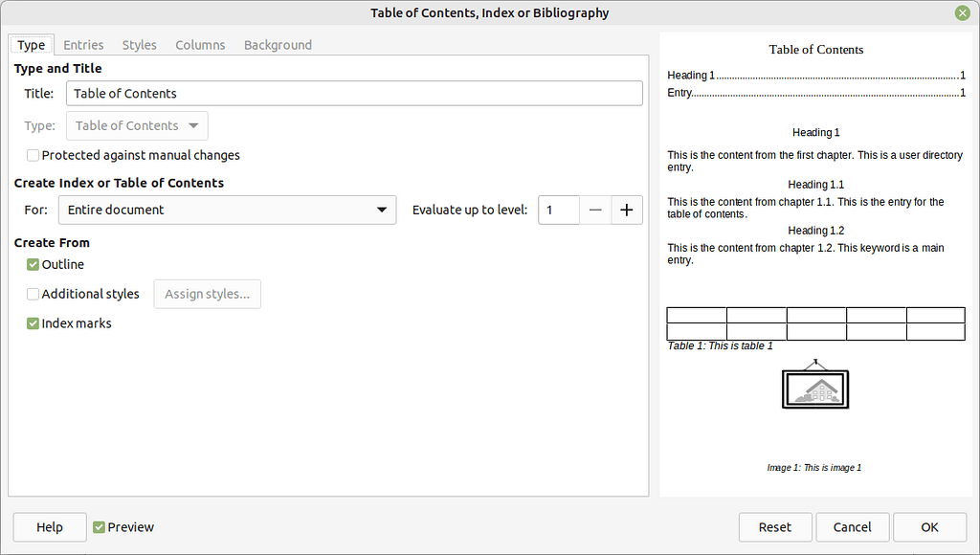The height and width of the screenshot is (555, 980).
Task: Switch to the Entries tab
Action: point(83,44)
